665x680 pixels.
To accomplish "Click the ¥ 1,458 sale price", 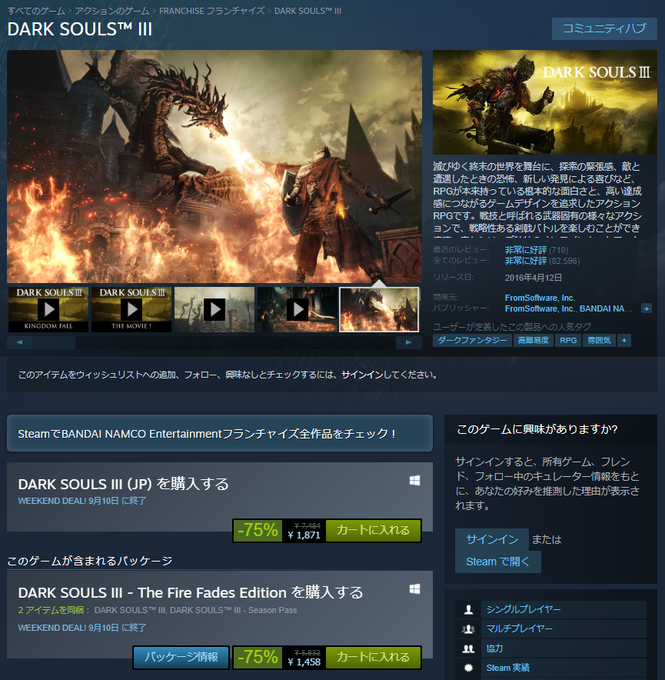I will coord(304,662).
